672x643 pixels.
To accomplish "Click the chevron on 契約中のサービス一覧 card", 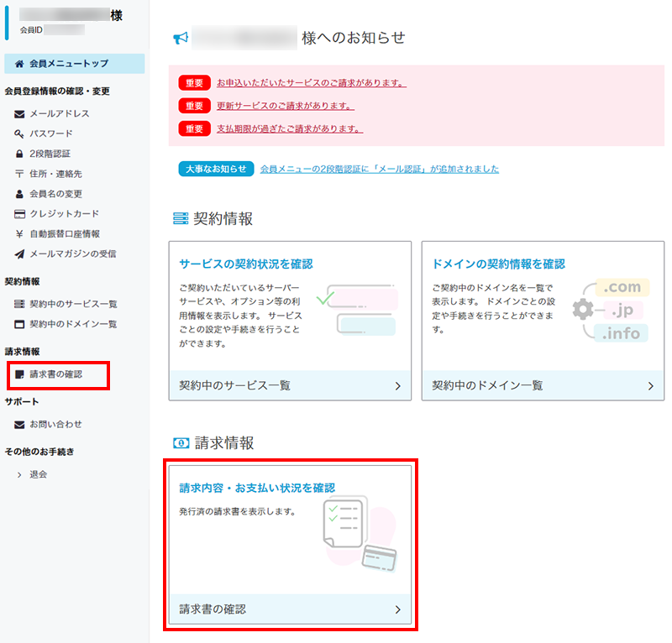I will tap(397, 385).
